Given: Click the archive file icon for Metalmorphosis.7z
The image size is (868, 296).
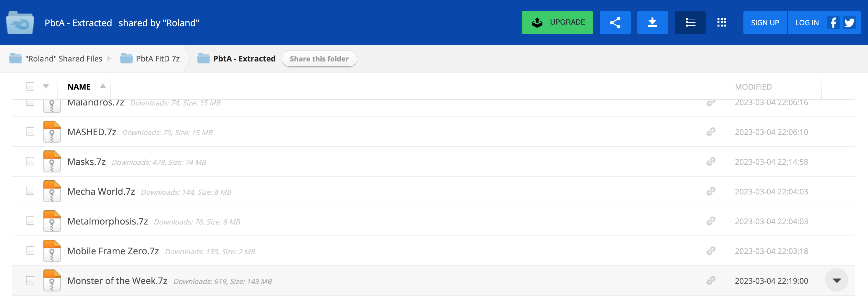Looking at the screenshot, I should [52, 221].
